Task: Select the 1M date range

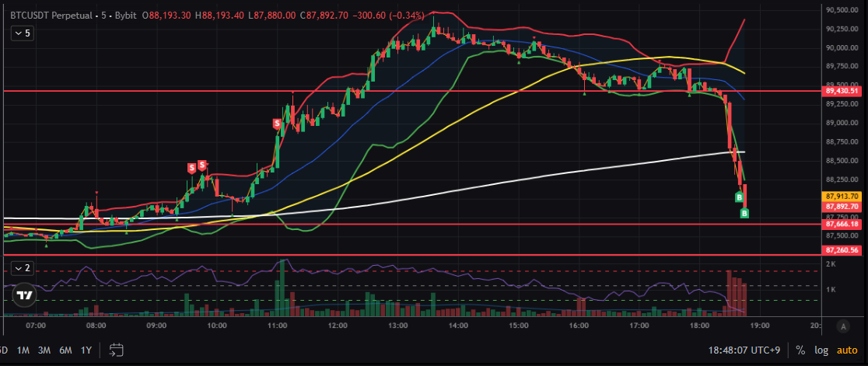Action: (x=23, y=350)
